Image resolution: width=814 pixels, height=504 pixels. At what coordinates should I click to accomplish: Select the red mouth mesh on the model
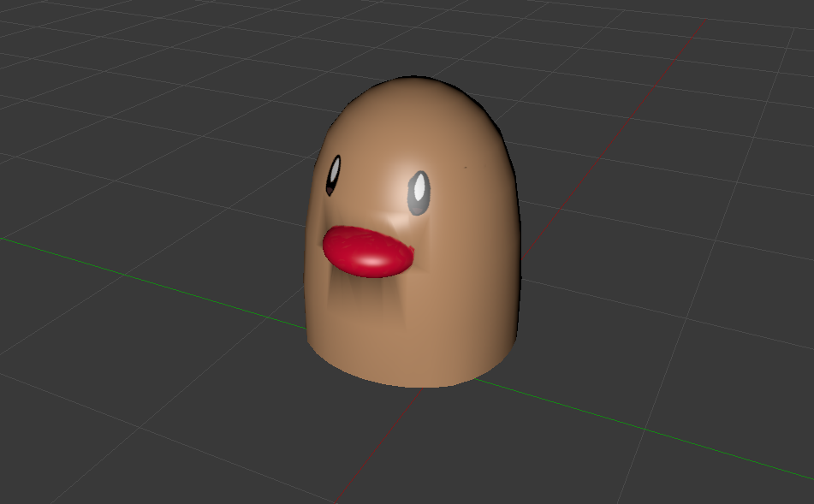[x=367, y=252]
